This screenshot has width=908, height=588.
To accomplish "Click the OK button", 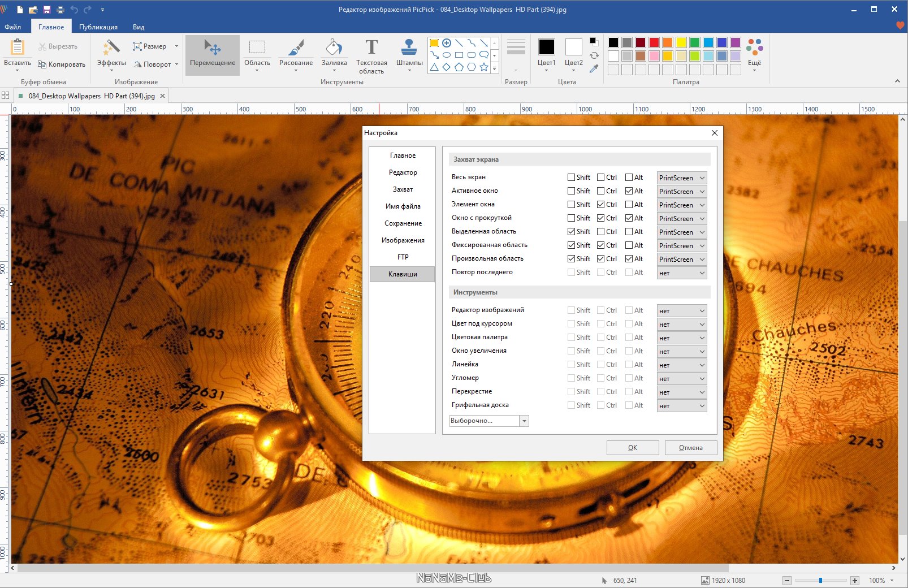I will click(632, 448).
